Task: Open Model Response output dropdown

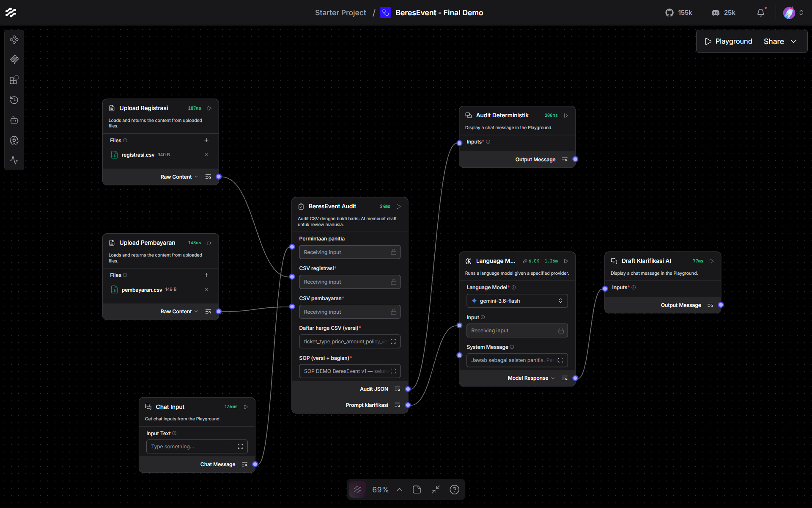Action: [x=531, y=378]
